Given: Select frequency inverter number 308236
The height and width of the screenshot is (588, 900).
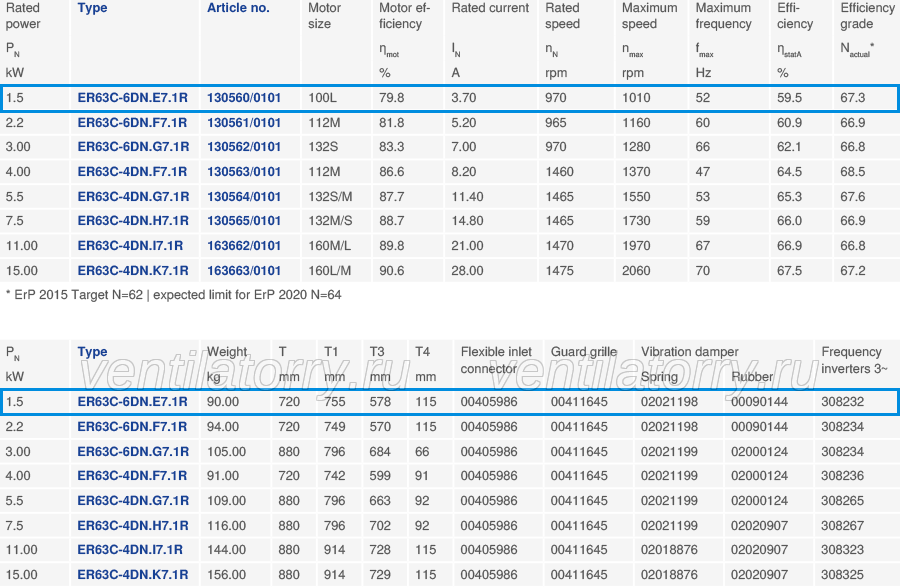Looking at the screenshot, I should pyautogui.click(x=843, y=476).
